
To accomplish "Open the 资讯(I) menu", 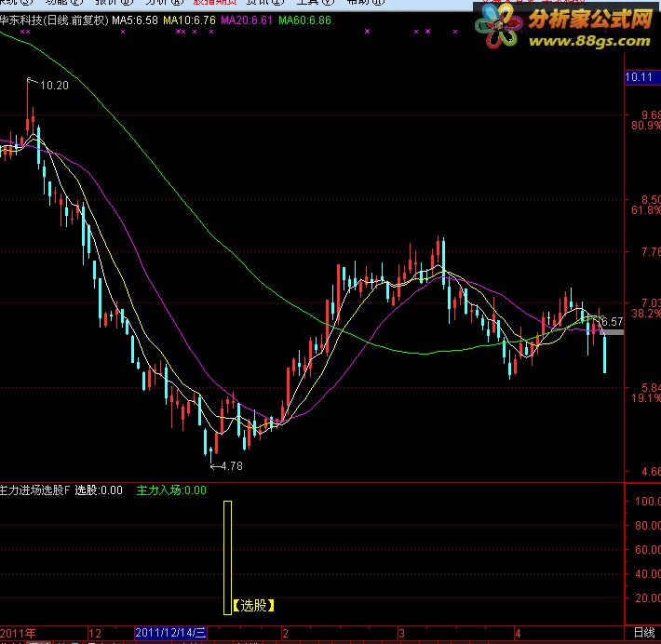I will [265, 2].
